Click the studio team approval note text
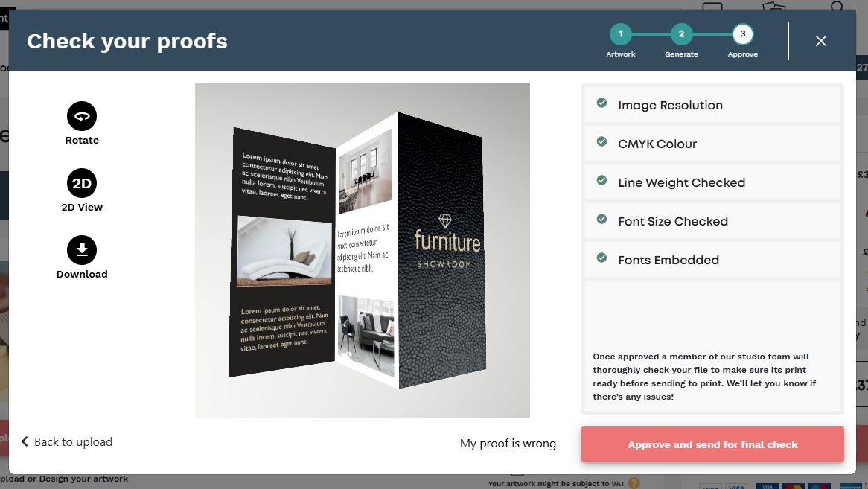 point(704,377)
